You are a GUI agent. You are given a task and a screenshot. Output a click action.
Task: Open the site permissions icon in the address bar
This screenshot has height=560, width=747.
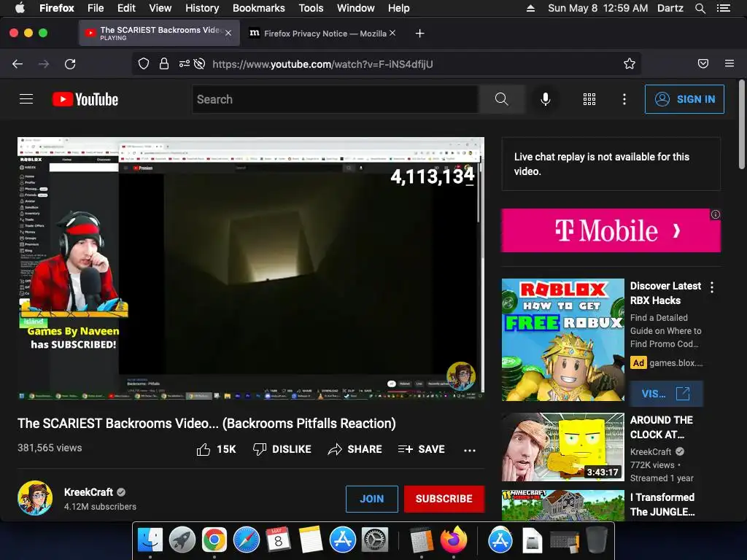click(x=184, y=64)
